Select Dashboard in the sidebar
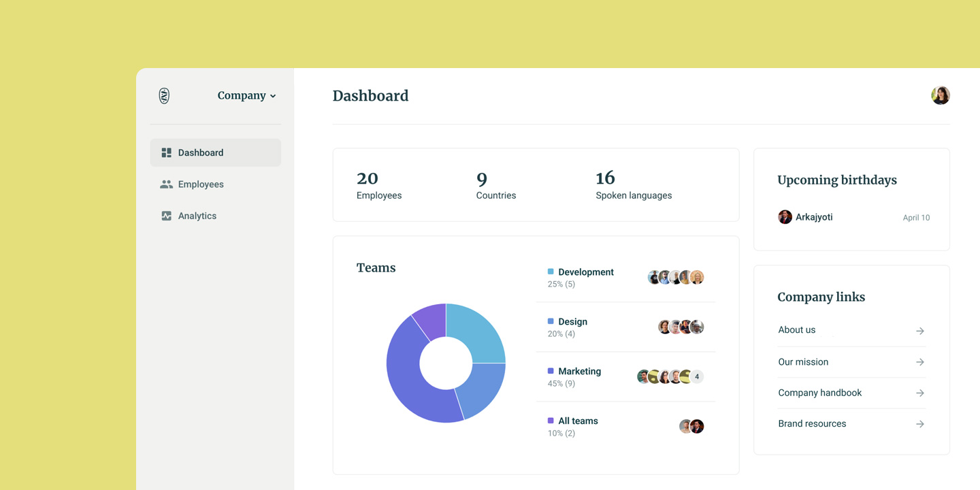 215,153
